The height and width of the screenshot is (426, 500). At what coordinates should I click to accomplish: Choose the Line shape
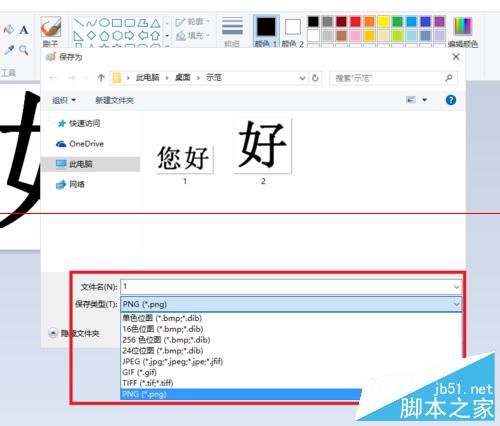(79, 23)
